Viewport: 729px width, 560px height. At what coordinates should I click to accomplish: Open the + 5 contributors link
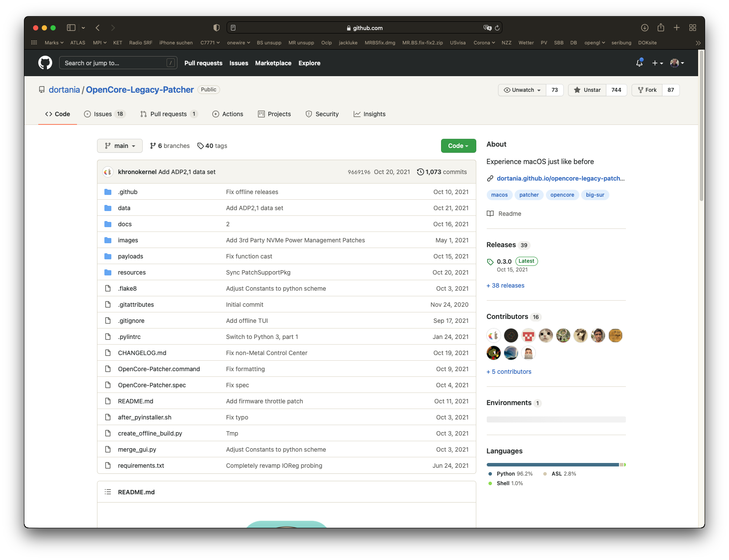(509, 372)
